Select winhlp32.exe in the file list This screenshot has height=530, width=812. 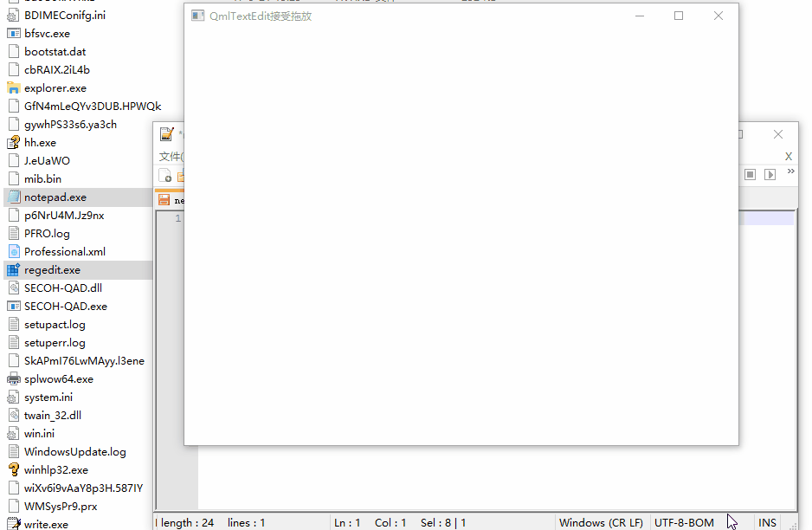[x=55, y=470]
